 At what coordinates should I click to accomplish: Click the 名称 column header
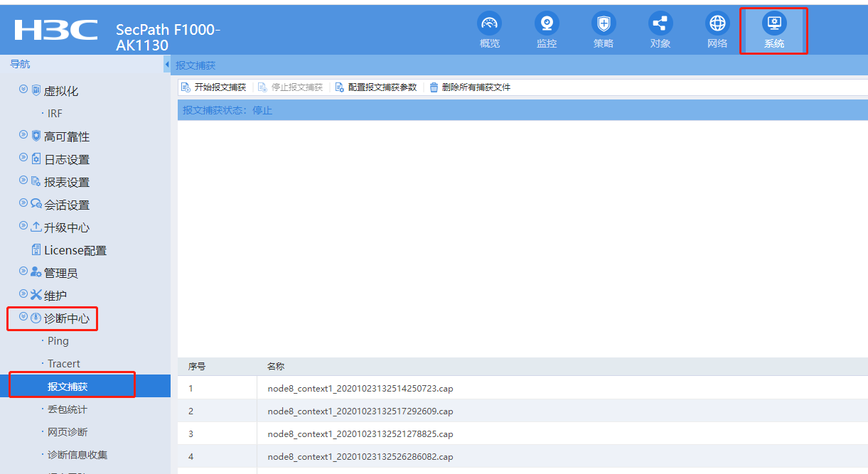click(276, 367)
